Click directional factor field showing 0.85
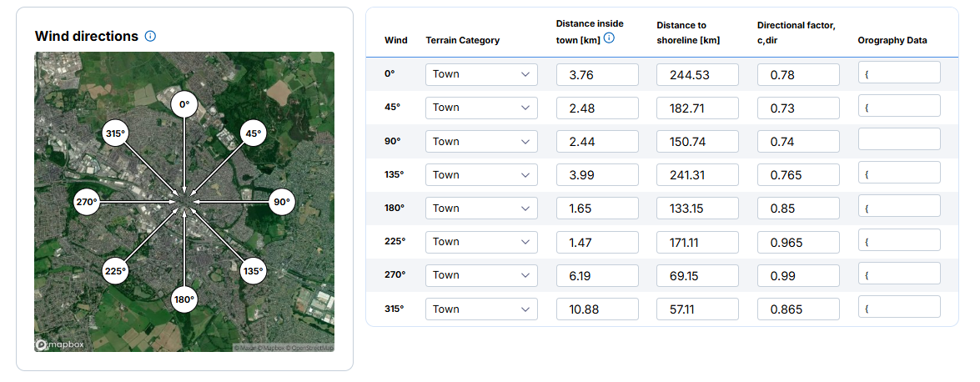This screenshot has width=980, height=382. [798, 209]
